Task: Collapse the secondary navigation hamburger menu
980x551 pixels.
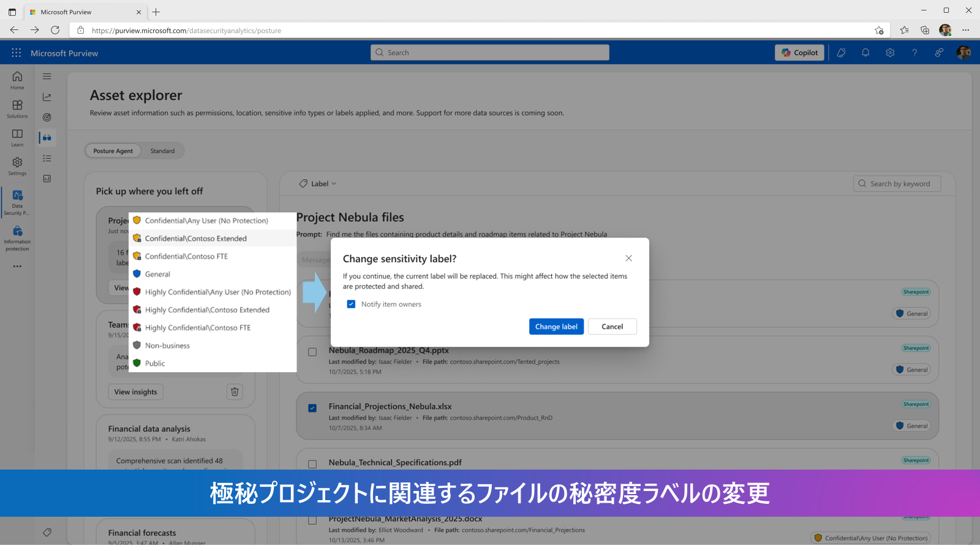Action: (47, 77)
